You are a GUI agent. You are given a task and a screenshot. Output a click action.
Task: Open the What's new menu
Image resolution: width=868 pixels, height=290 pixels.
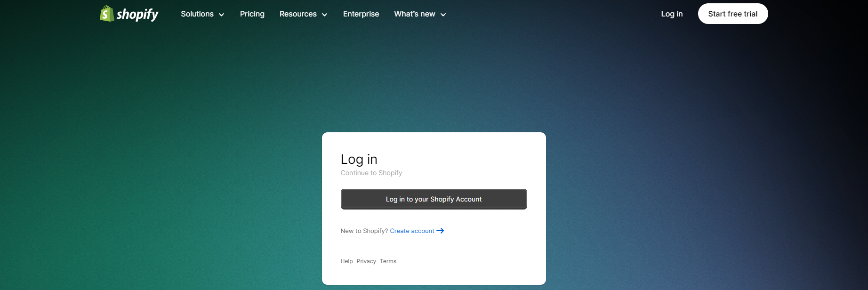tap(415, 14)
